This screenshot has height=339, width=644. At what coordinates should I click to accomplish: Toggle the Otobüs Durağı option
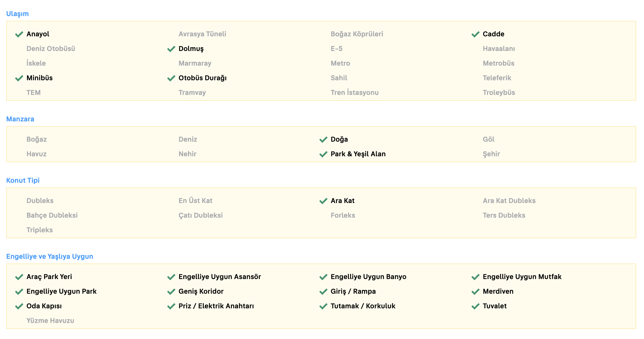coord(202,78)
